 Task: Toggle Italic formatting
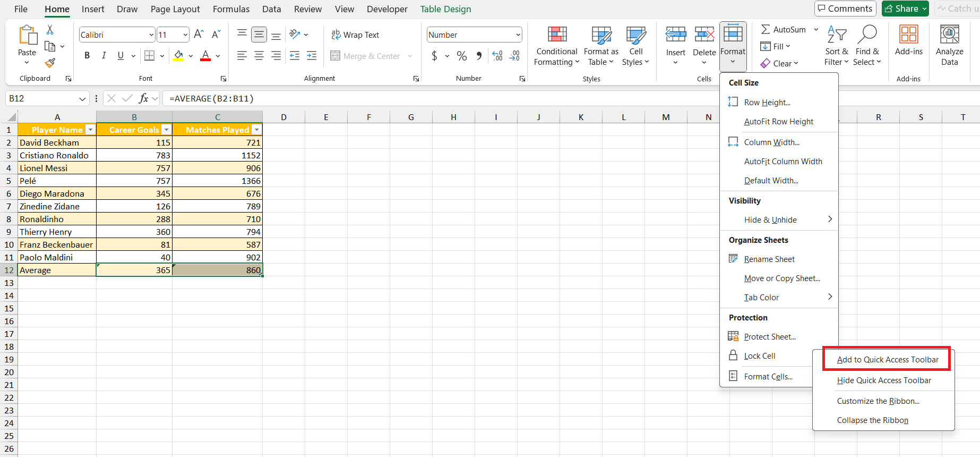point(104,56)
